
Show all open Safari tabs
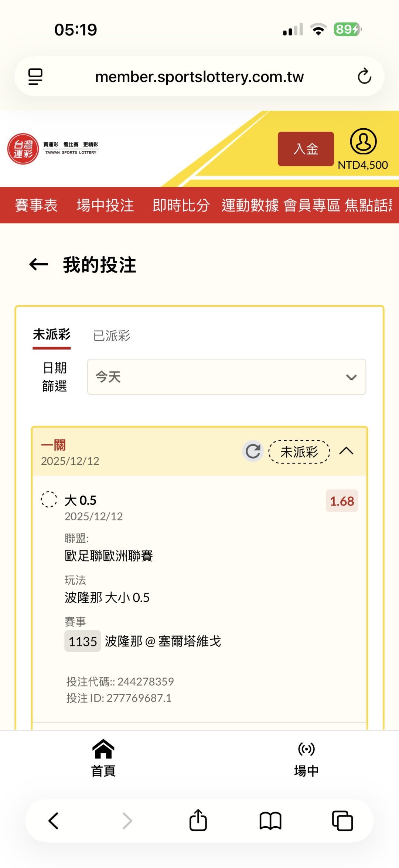click(x=342, y=821)
